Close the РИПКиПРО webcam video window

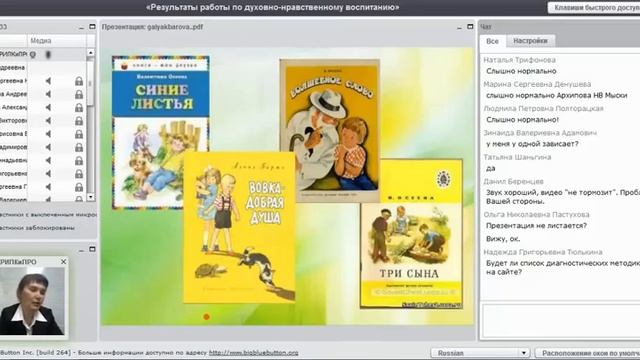(63, 262)
